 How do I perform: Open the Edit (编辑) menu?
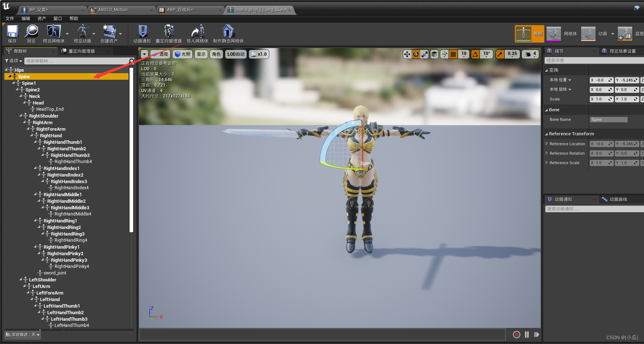tap(26, 19)
